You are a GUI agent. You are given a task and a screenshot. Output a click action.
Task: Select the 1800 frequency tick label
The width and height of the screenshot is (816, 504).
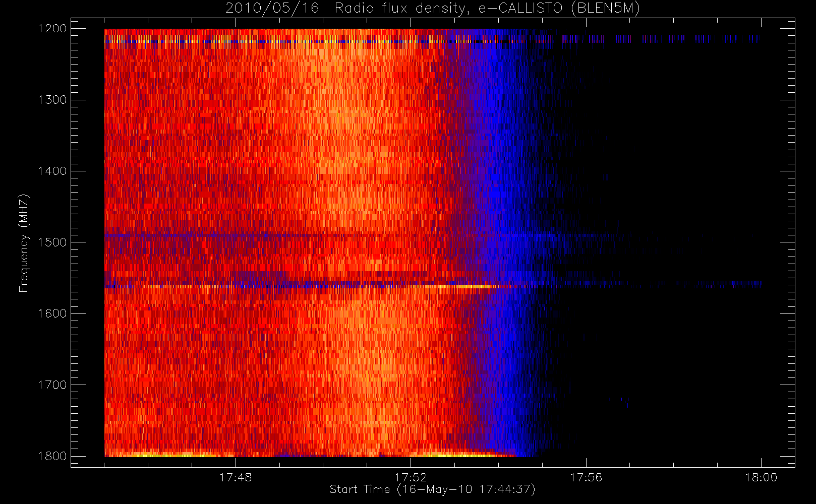[52, 456]
